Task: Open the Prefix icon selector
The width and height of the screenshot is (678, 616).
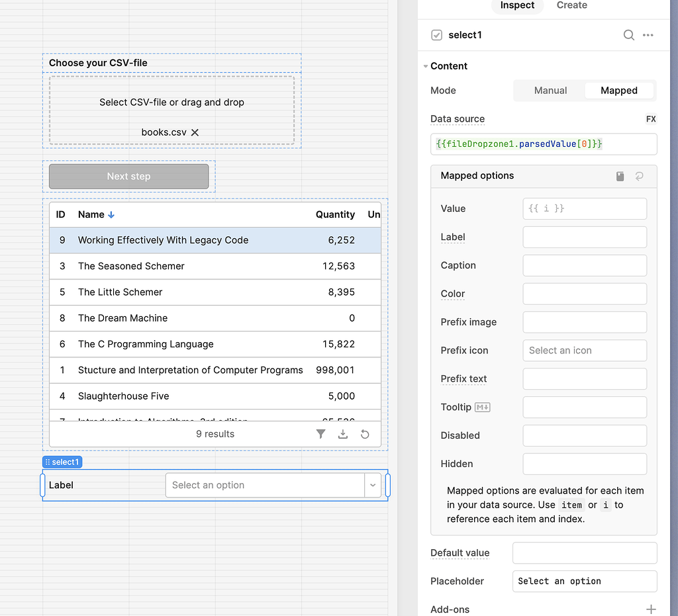Action: [x=584, y=351]
